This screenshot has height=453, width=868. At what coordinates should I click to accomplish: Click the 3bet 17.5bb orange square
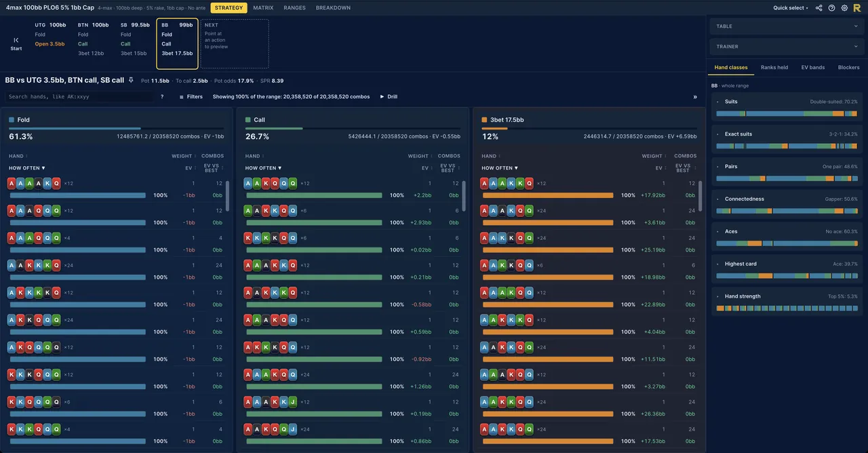484,120
